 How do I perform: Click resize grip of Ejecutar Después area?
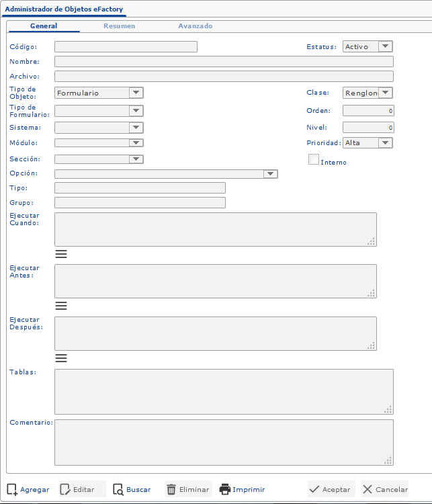tap(372, 345)
